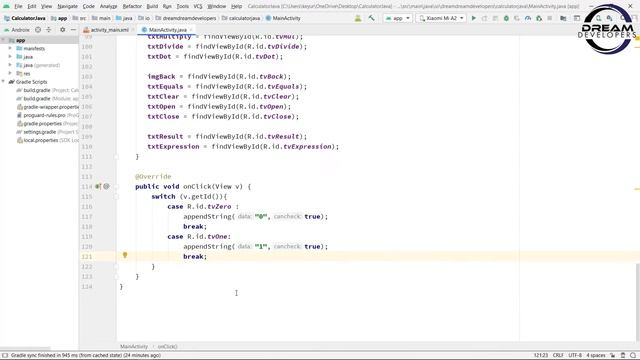Collapse the app module tree node

click(x=4, y=40)
